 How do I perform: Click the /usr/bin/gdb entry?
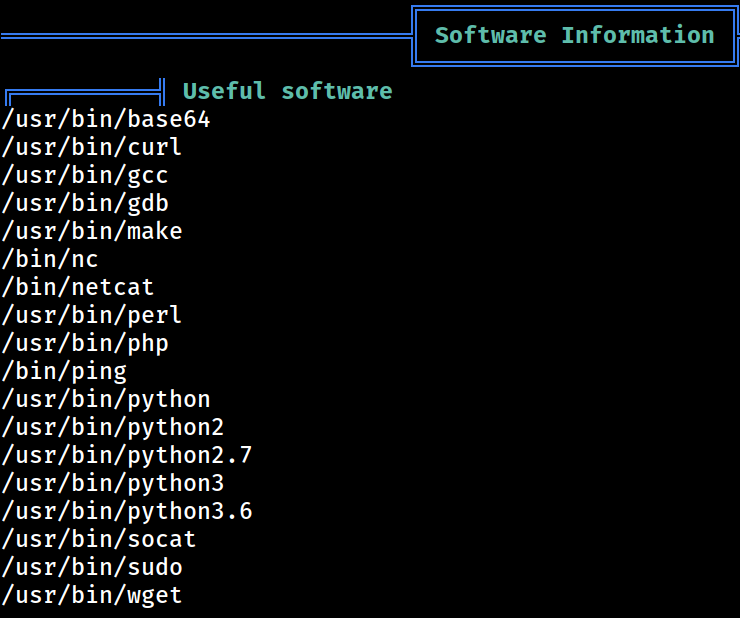point(85,203)
